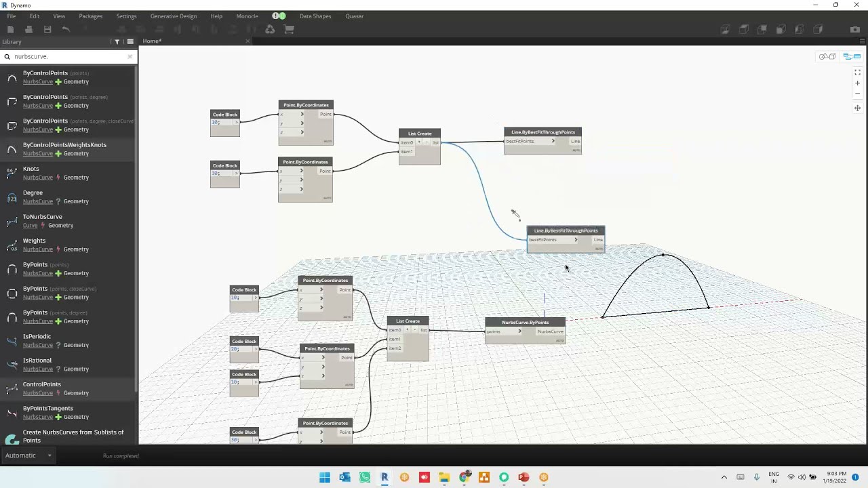Open the Edit menu
Screen dimensions: 868x488
pyautogui.click(x=35, y=16)
